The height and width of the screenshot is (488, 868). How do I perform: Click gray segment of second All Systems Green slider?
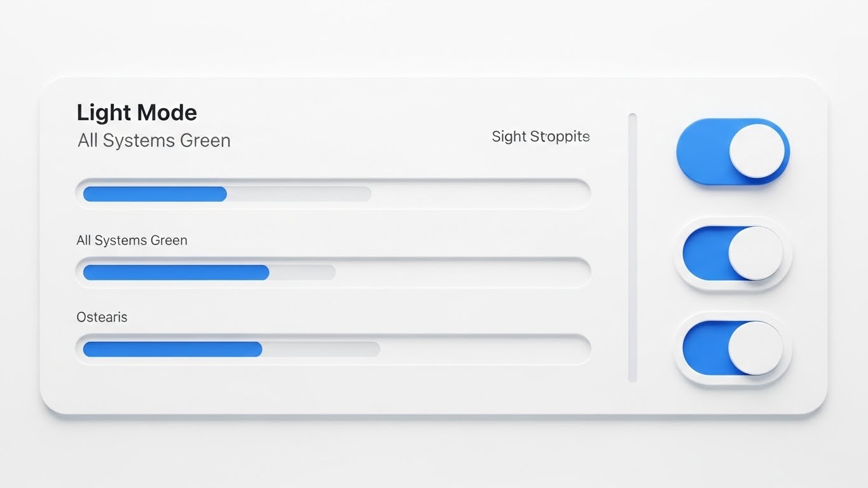[x=302, y=273]
